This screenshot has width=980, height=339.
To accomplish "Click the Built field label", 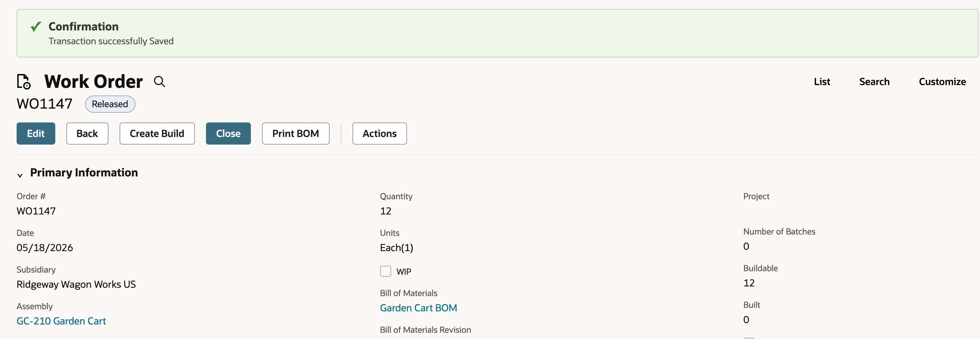I will click(x=751, y=305).
